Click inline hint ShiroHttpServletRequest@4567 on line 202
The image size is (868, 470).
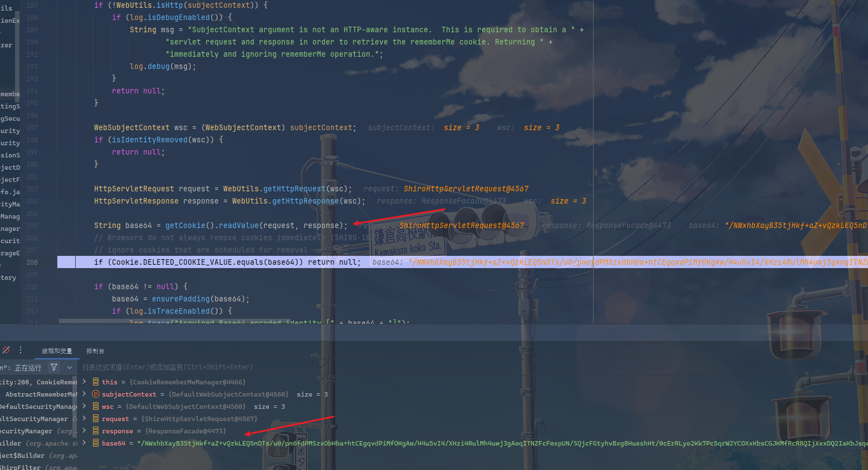point(466,189)
